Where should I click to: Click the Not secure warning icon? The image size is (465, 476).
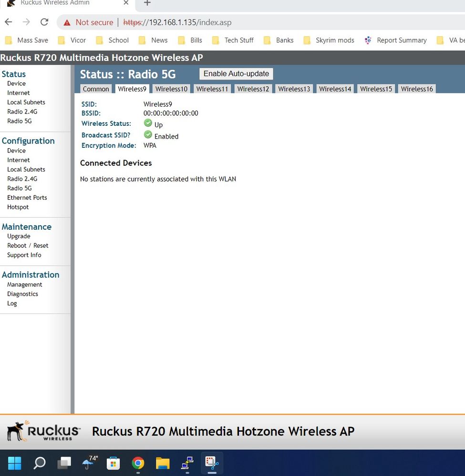(x=67, y=22)
